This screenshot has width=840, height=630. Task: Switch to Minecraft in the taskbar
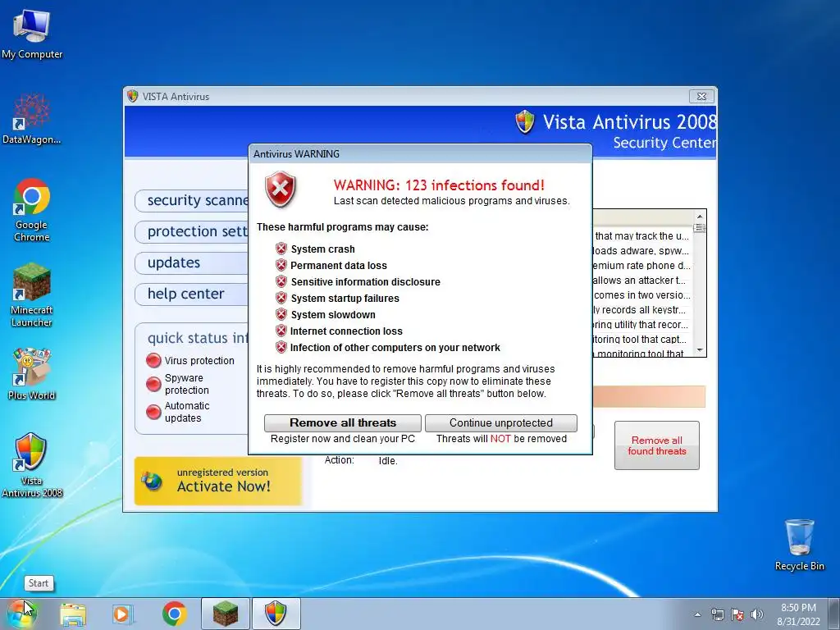[225, 614]
